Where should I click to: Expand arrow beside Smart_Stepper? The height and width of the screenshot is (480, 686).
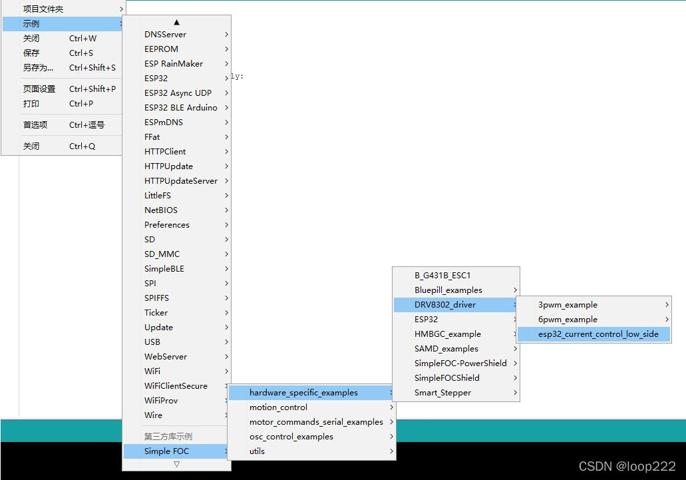point(515,393)
